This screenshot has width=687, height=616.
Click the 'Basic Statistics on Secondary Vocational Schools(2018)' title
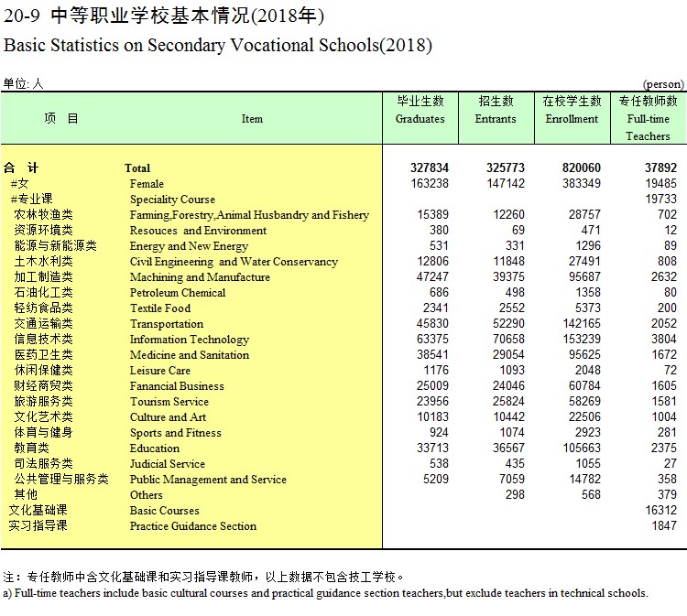pyautogui.click(x=218, y=45)
